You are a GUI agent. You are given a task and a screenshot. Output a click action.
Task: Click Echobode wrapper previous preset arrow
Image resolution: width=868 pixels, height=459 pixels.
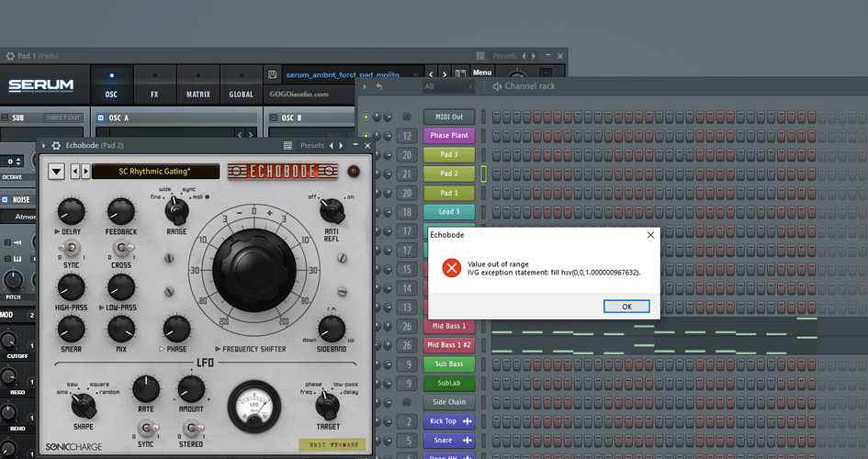pos(332,145)
